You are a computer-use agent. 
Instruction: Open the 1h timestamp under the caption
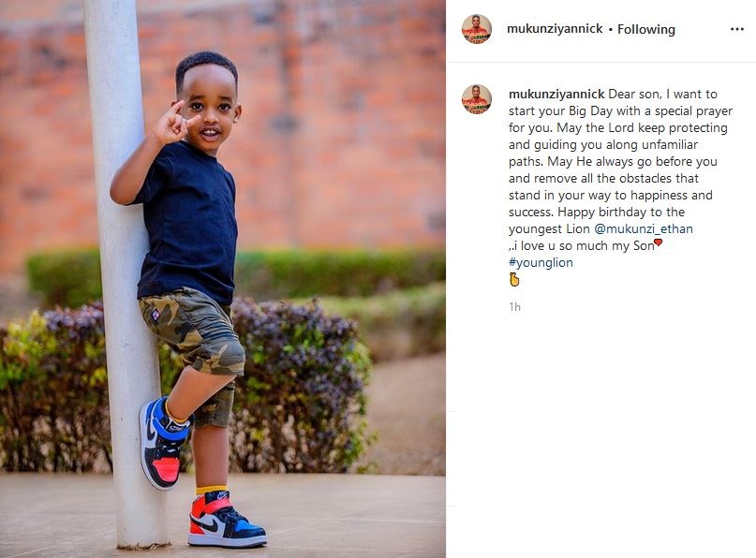(514, 307)
